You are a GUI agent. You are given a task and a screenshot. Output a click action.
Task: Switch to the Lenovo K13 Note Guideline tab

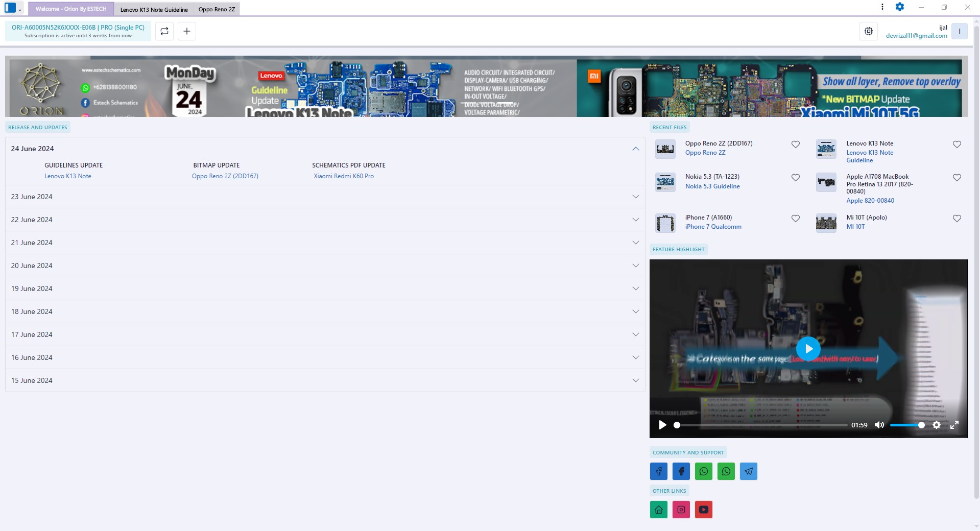coord(154,9)
